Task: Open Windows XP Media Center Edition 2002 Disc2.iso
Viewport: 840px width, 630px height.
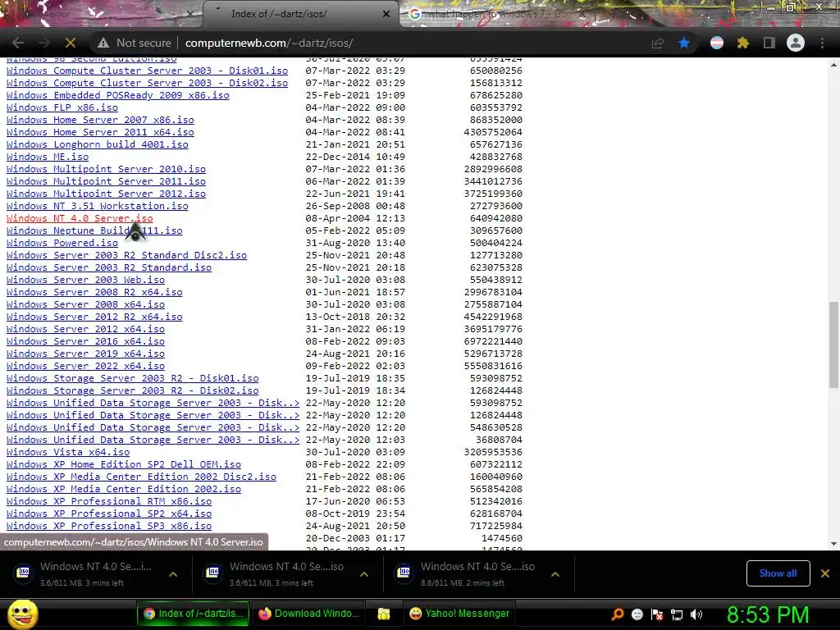Action: click(x=141, y=477)
